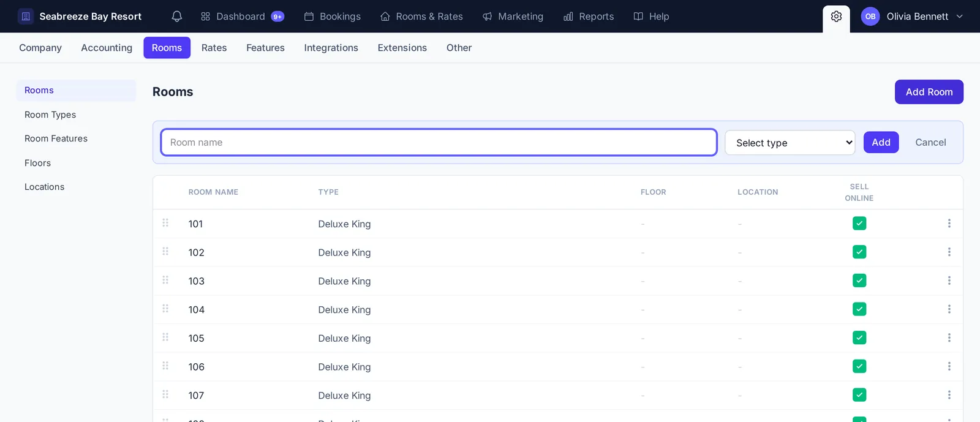Screen dimensions: 980x422
Task: Click the Seabreeze Bay Resort logo icon
Action: pos(26,17)
